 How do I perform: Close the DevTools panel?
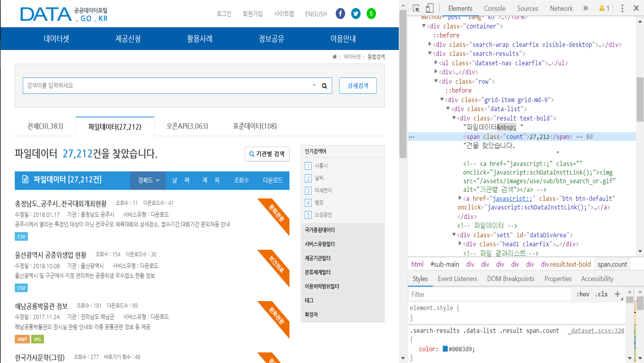pos(636,8)
